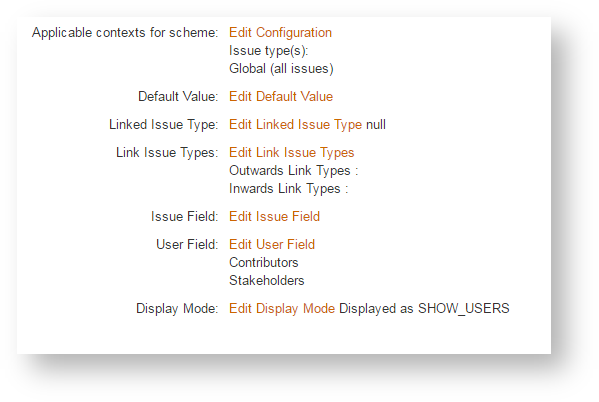
Task: Click the Edit Default Value link
Action: coord(281,96)
